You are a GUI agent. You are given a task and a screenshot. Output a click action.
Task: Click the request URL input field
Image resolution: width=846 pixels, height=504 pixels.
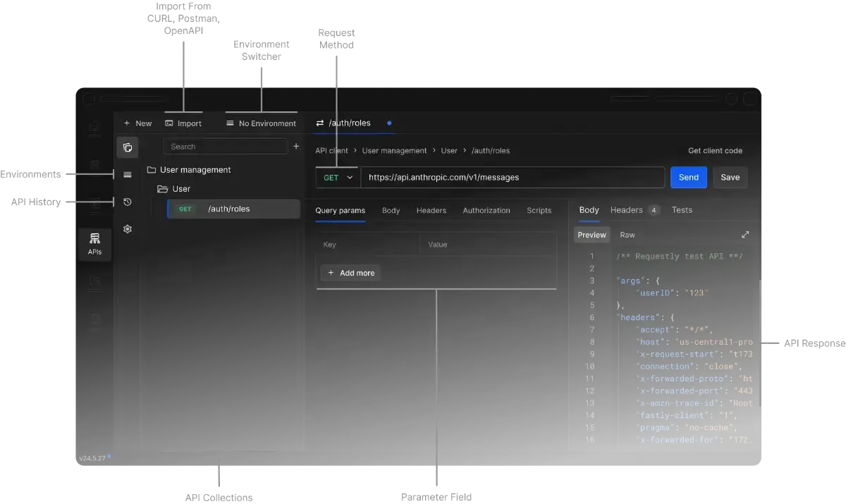point(513,178)
